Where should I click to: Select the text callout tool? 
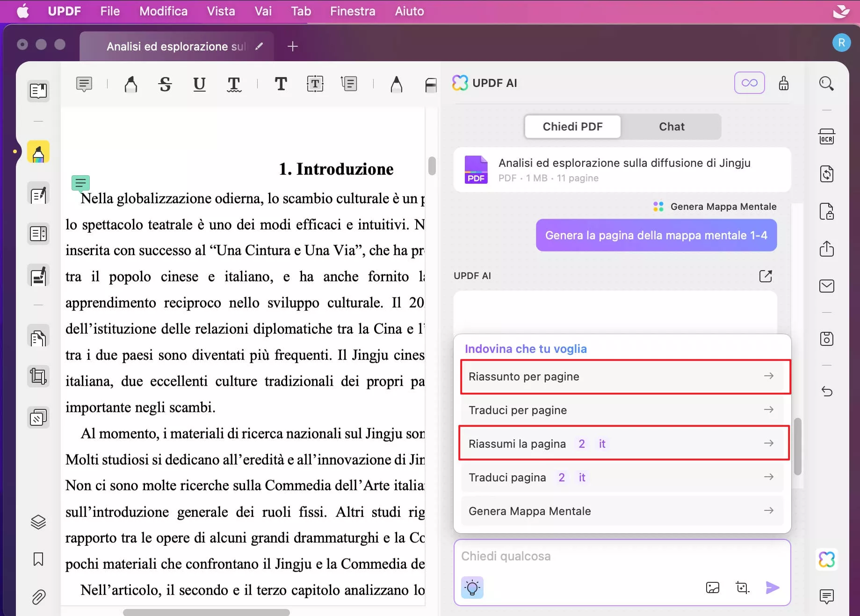349,84
